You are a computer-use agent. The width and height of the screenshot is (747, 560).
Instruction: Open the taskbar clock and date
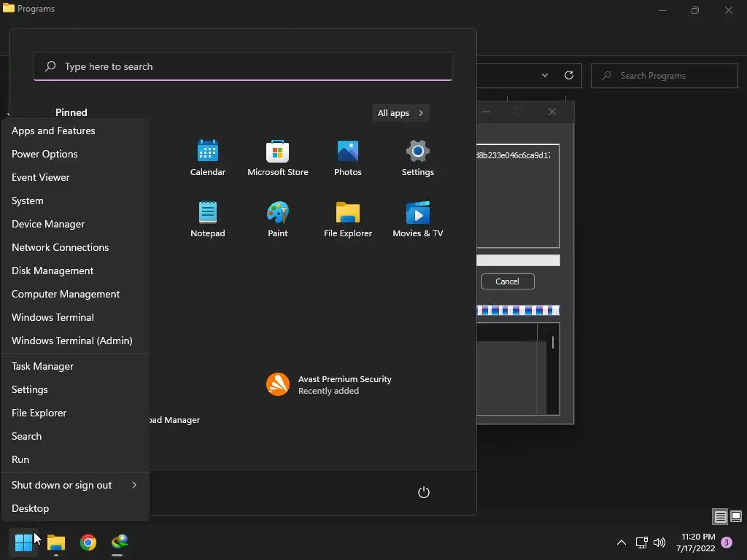tap(695, 542)
